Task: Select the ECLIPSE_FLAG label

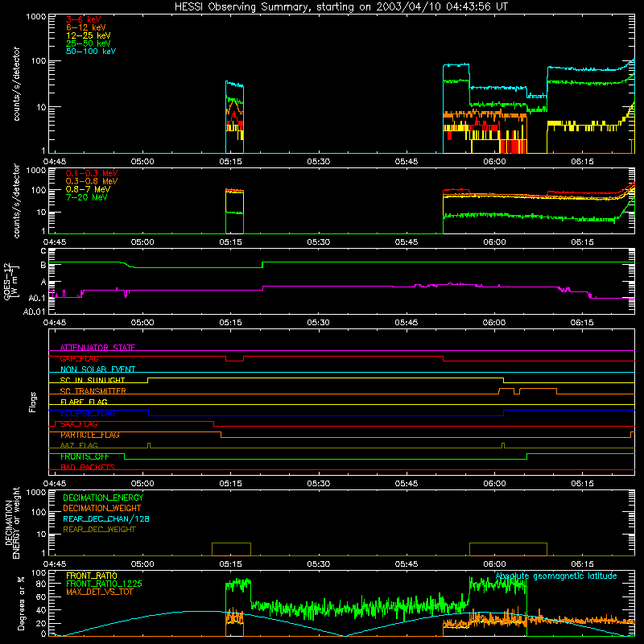Action: [x=88, y=413]
